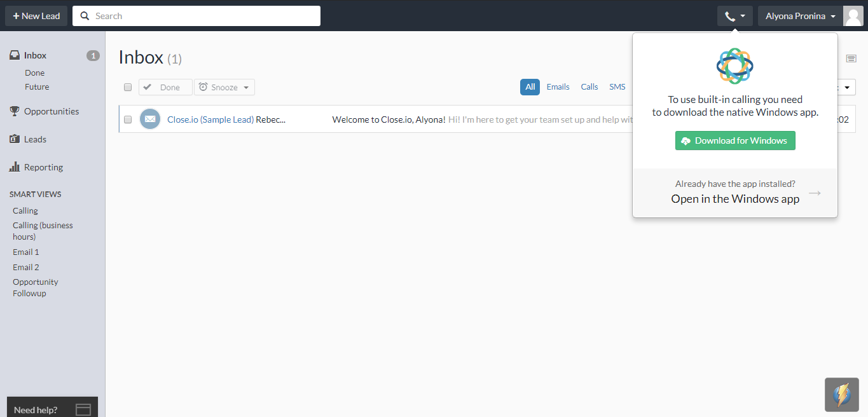Click the lightning bolt support widget
The width and height of the screenshot is (868, 417).
point(841,394)
